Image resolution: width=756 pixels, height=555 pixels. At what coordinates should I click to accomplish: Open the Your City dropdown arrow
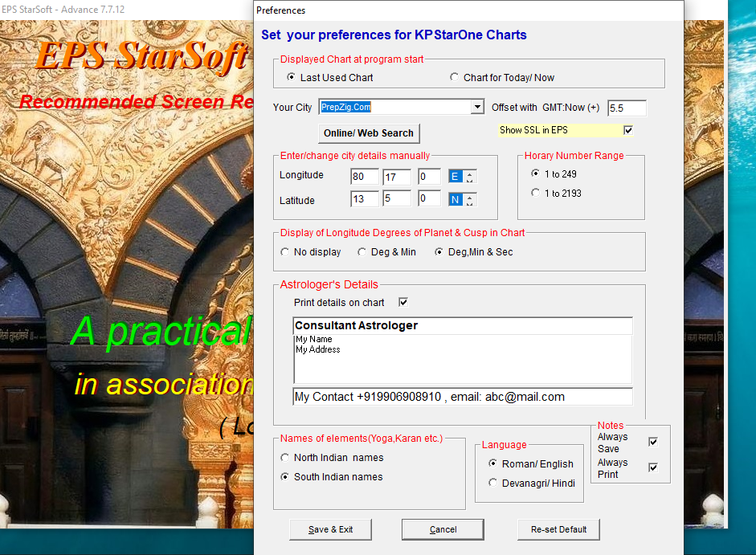477,107
